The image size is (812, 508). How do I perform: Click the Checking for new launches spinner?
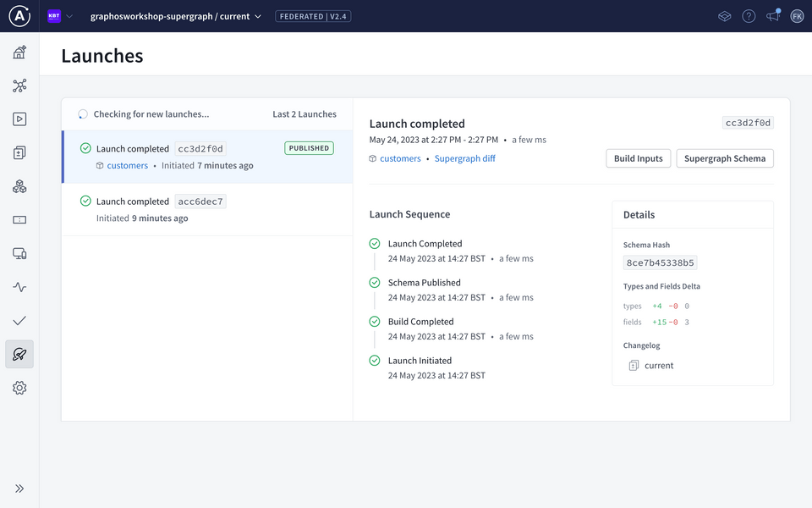pos(82,114)
